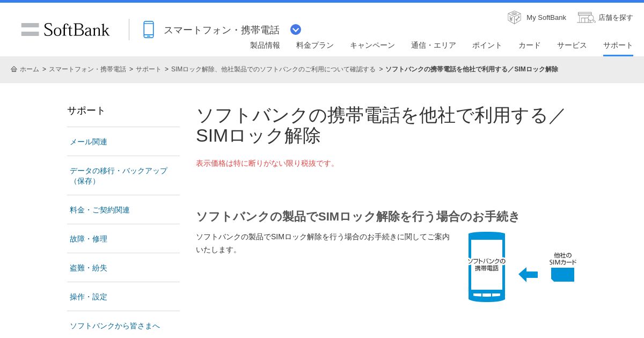Viewport: 644px width, 338px height.
Task: Open the 製品情報 menu
Action: (265, 45)
